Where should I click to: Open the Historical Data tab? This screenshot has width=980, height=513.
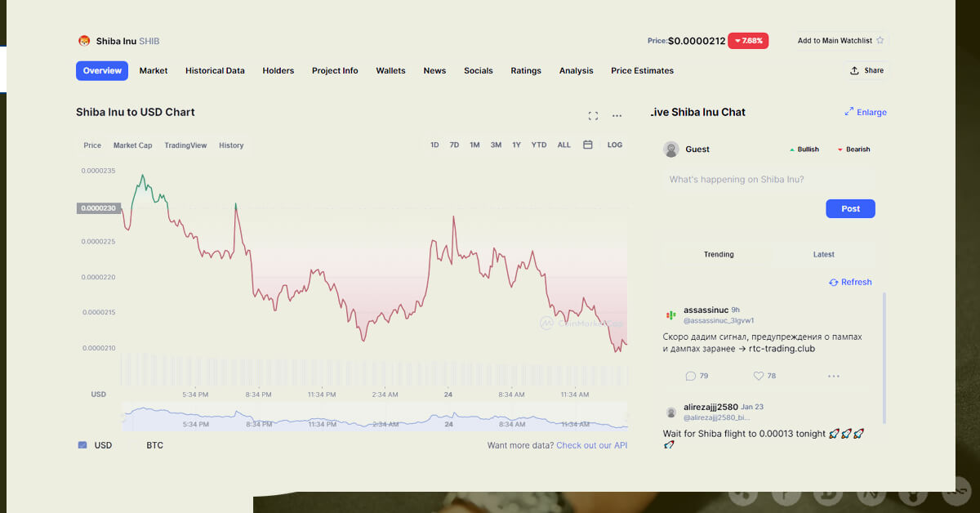[215, 71]
